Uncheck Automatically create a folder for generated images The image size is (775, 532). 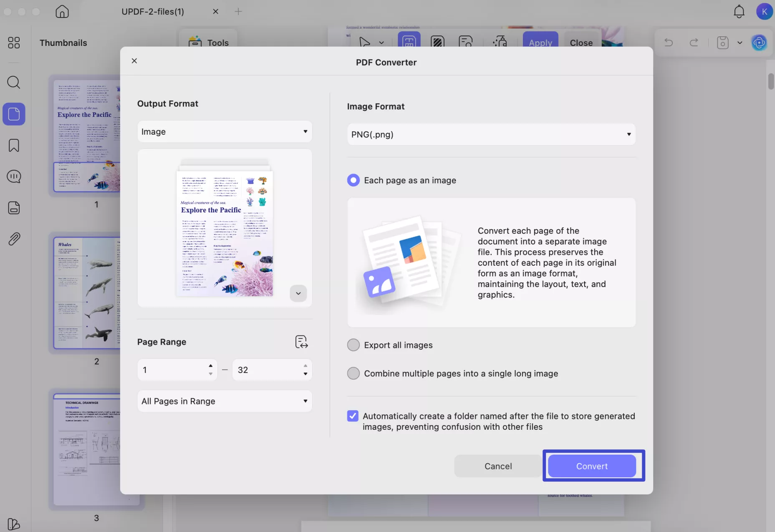353,416
